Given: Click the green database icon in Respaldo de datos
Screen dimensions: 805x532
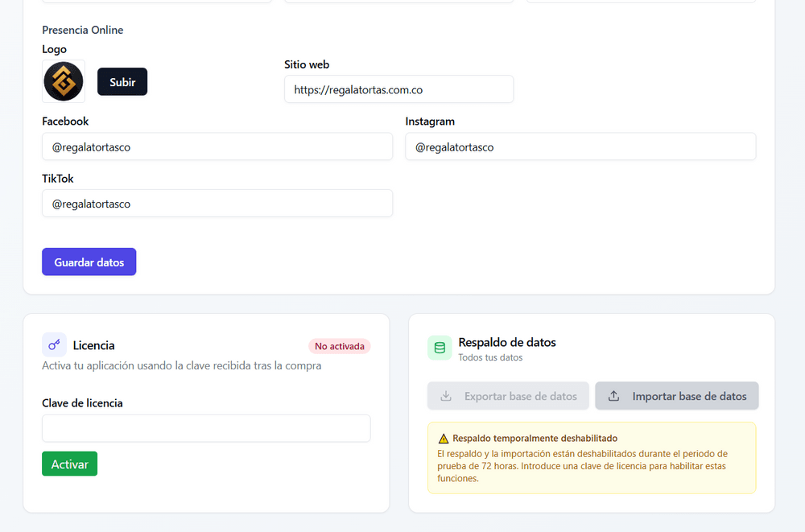Looking at the screenshot, I should (440, 348).
